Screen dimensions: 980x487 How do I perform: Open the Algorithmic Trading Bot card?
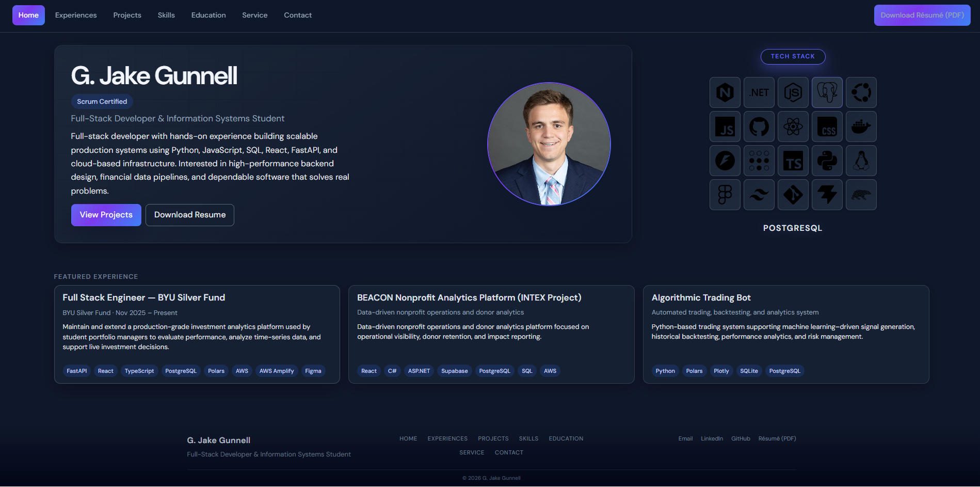(x=786, y=334)
